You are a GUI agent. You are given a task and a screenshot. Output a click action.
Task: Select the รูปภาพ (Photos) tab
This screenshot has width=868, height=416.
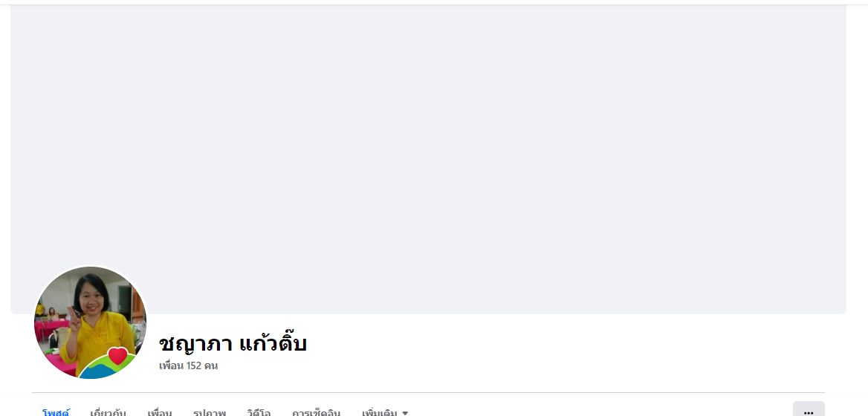(210, 412)
